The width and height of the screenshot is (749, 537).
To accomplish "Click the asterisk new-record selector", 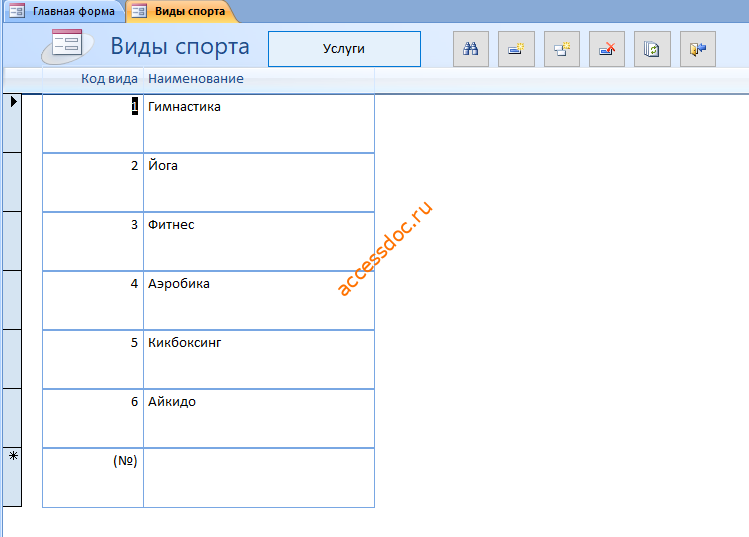I will tap(12, 477).
